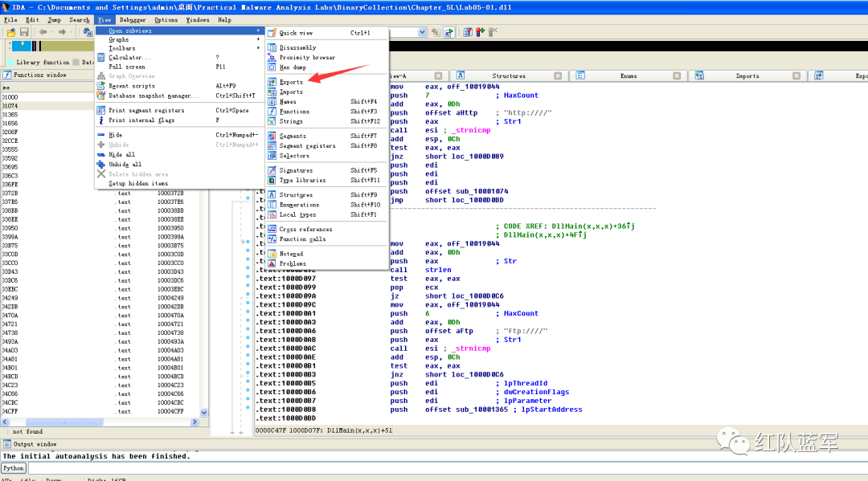Click the back navigation arrow icon

pos(43,32)
